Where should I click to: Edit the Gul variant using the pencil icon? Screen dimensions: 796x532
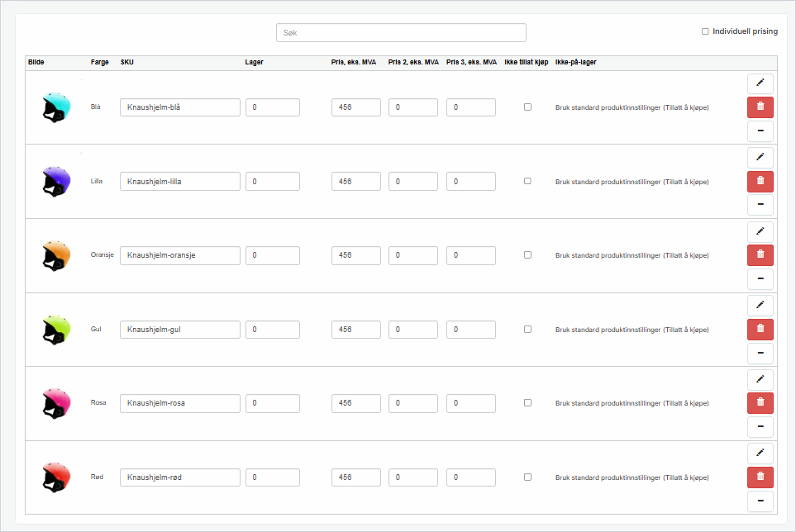[x=760, y=305]
